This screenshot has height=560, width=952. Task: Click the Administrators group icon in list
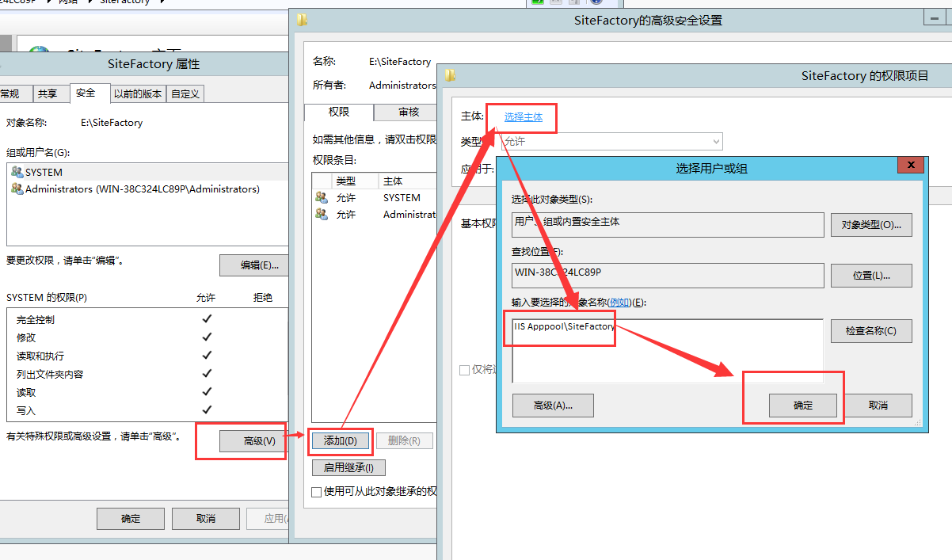click(x=17, y=189)
